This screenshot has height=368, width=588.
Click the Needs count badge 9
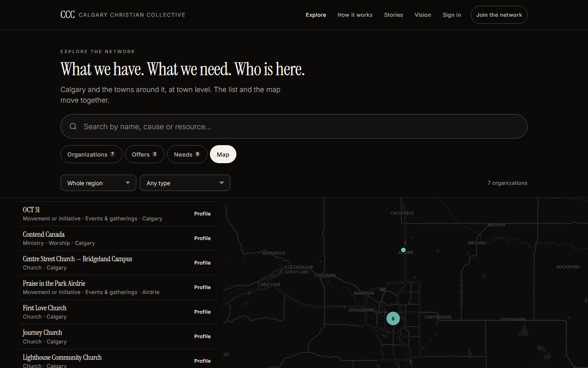click(x=198, y=154)
